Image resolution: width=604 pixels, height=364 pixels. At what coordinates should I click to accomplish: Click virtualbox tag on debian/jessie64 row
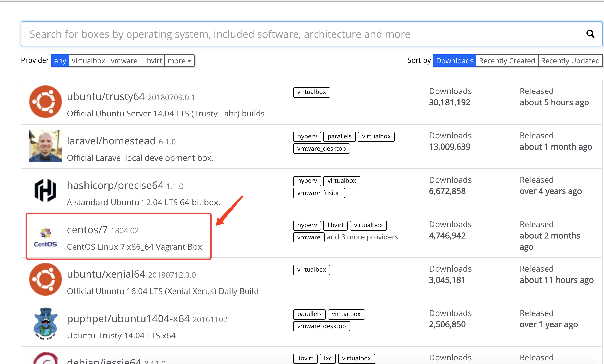pos(356,359)
